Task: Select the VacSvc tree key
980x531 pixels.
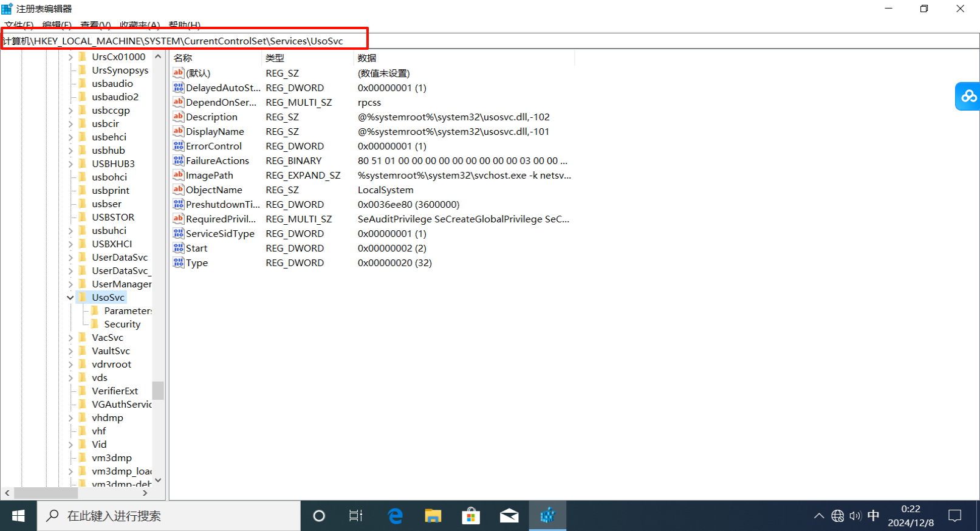Action: [108, 337]
